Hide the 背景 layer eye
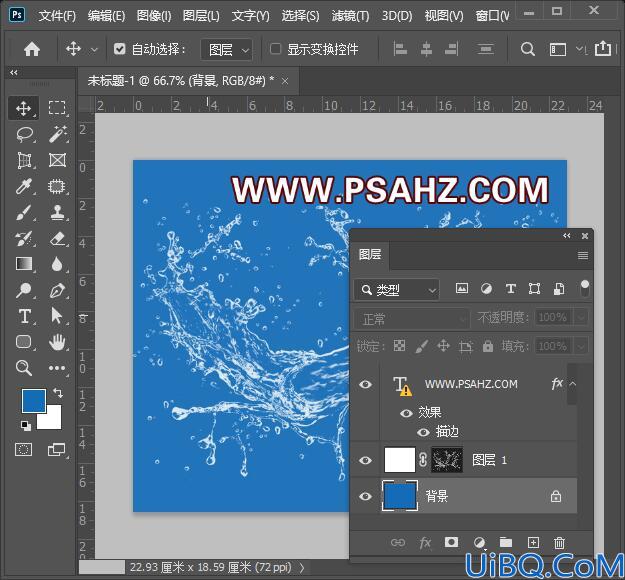 [366, 496]
